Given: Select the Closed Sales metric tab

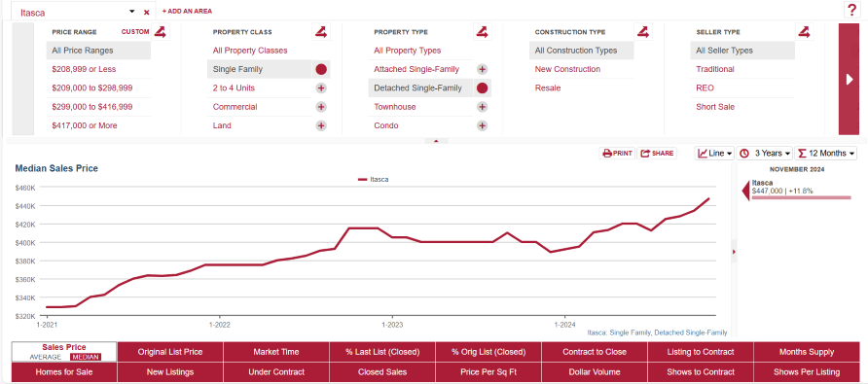Looking at the screenshot, I should click(x=382, y=372).
